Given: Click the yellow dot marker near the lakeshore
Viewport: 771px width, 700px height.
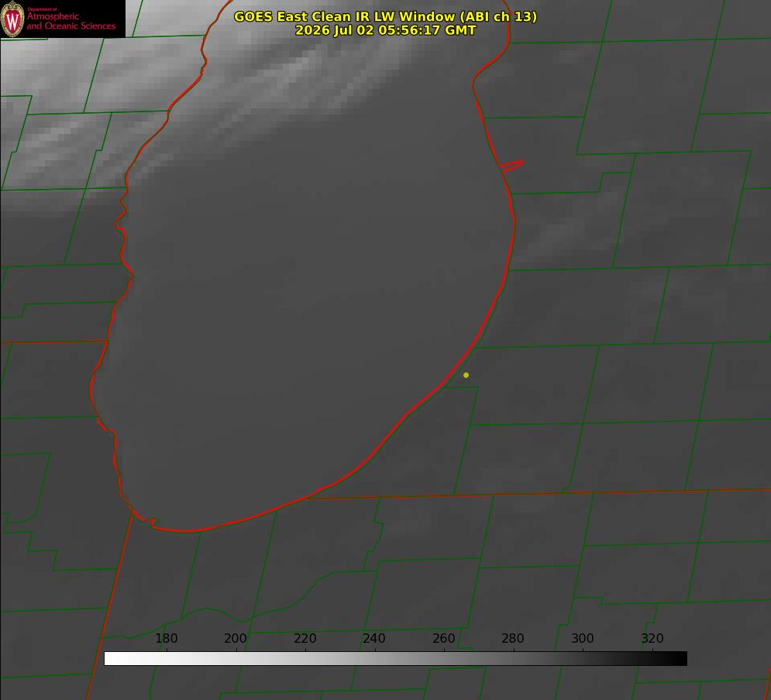Looking at the screenshot, I should pyautogui.click(x=466, y=375).
